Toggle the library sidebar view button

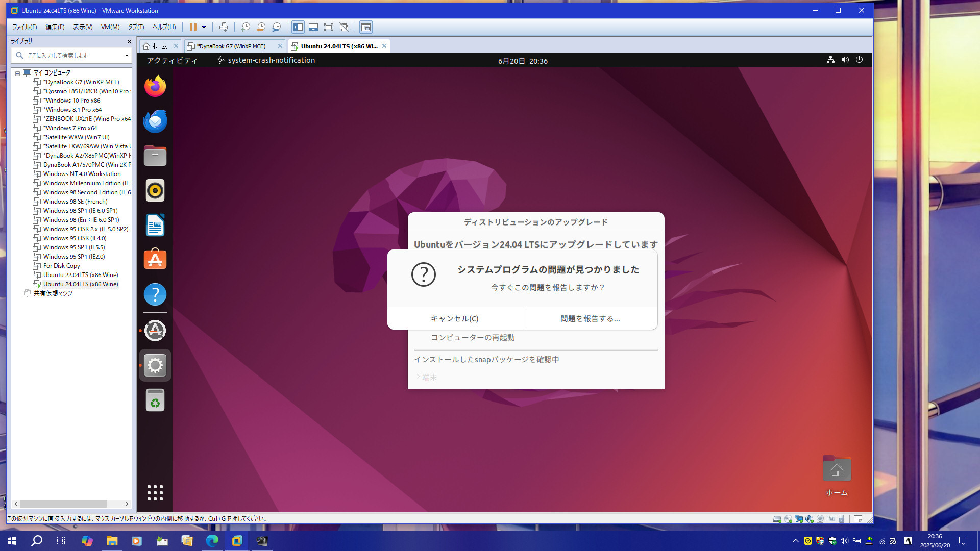pyautogui.click(x=298, y=27)
